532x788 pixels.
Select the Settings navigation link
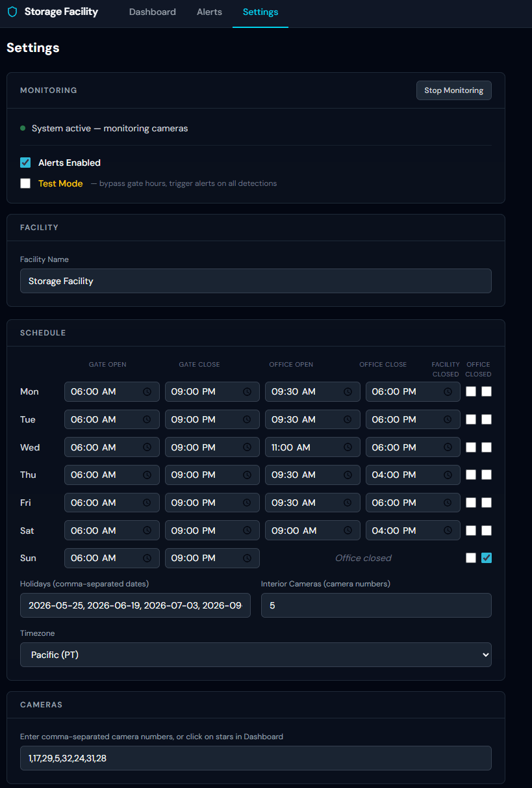click(260, 12)
